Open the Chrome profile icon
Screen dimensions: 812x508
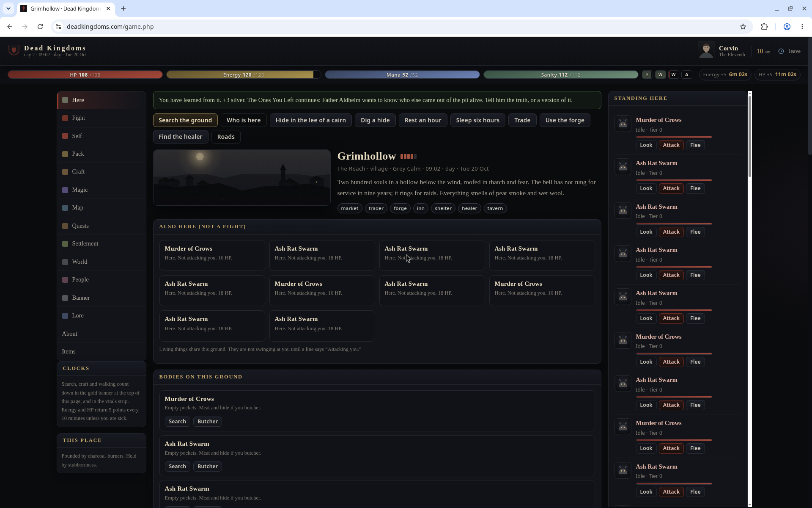787,27
